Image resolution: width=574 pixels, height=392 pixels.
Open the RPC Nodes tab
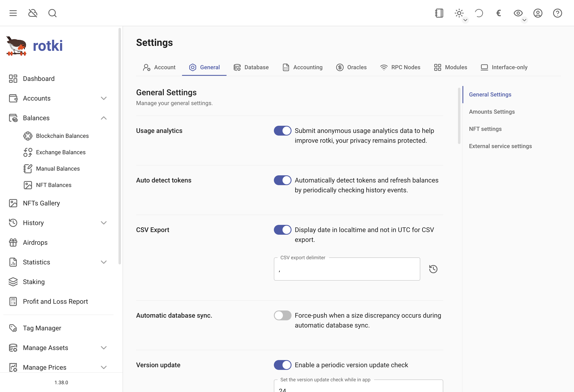coord(400,67)
